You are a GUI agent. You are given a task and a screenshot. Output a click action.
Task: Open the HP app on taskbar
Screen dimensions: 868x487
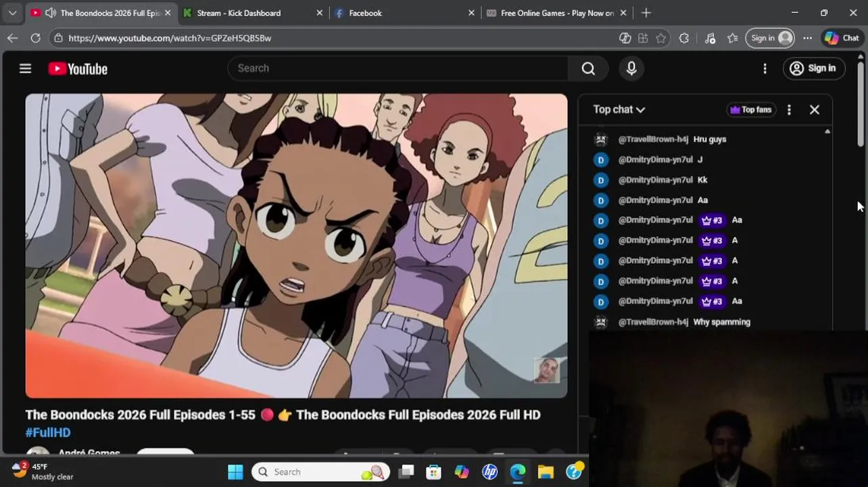click(x=489, y=471)
